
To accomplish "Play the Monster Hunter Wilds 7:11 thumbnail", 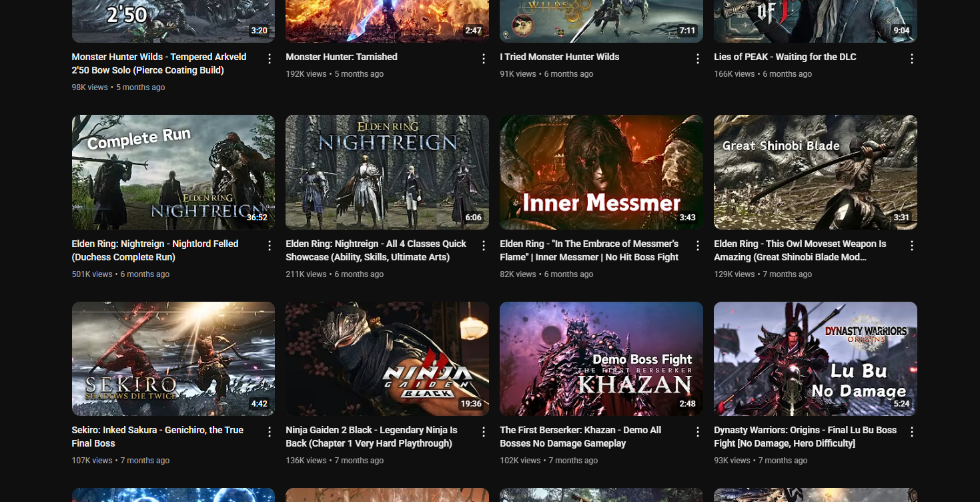I will pyautogui.click(x=601, y=20).
